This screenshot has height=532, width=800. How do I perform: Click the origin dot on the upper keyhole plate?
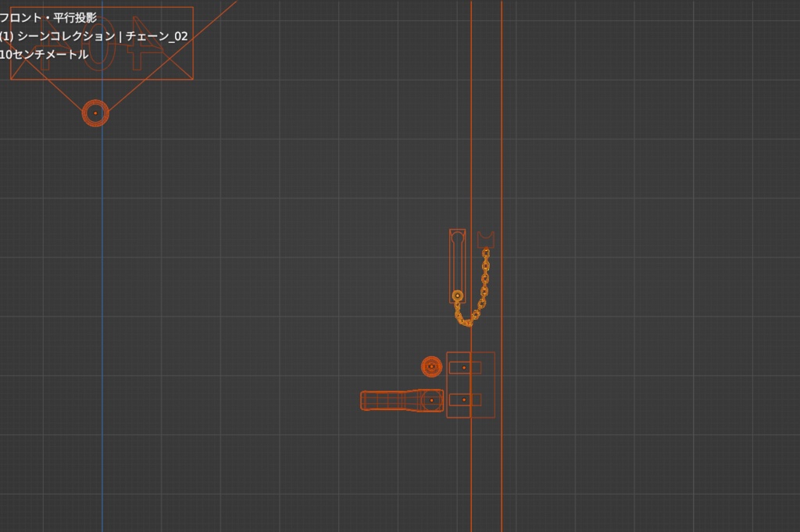(x=464, y=366)
